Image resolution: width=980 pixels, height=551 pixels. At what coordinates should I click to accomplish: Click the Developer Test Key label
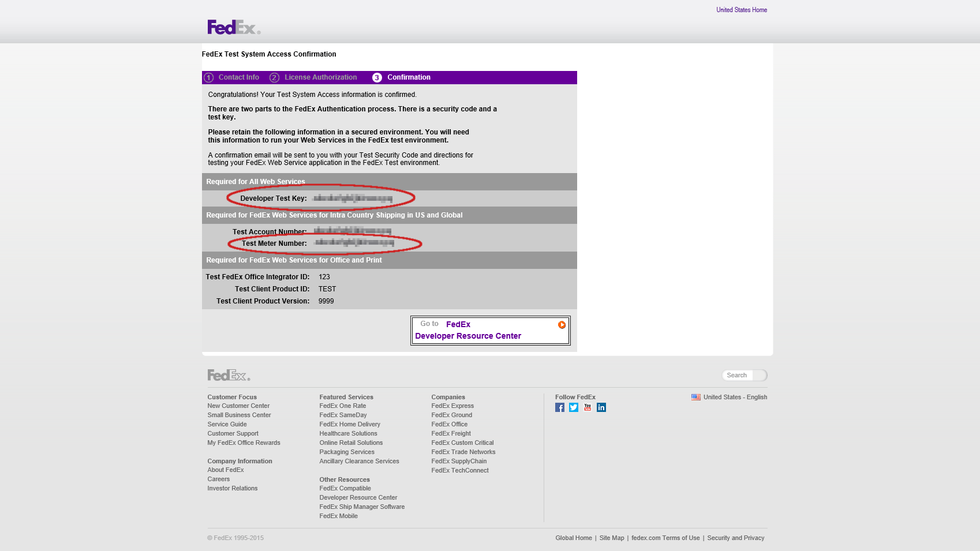point(274,198)
